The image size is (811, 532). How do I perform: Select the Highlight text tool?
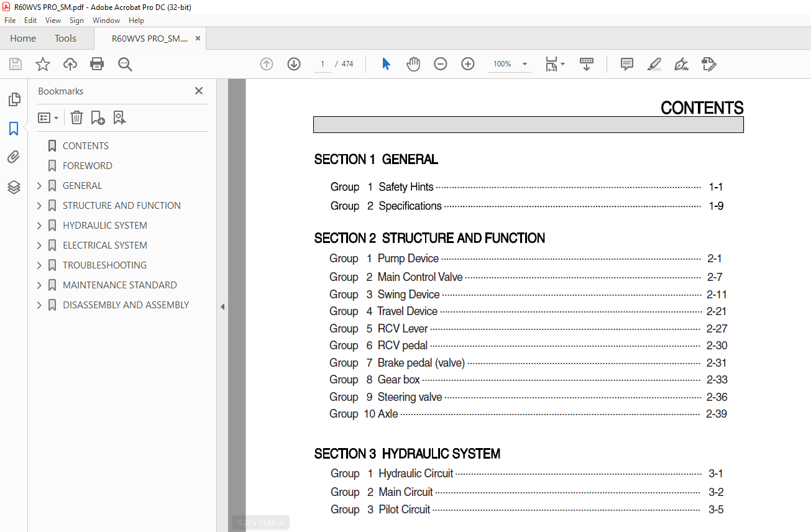click(x=654, y=64)
